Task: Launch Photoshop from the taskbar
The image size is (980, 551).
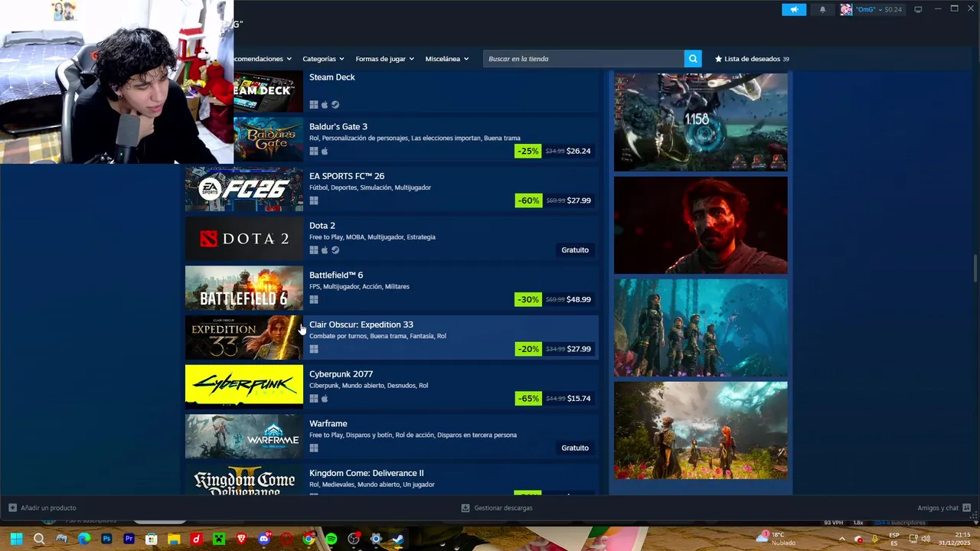Action: (106, 539)
